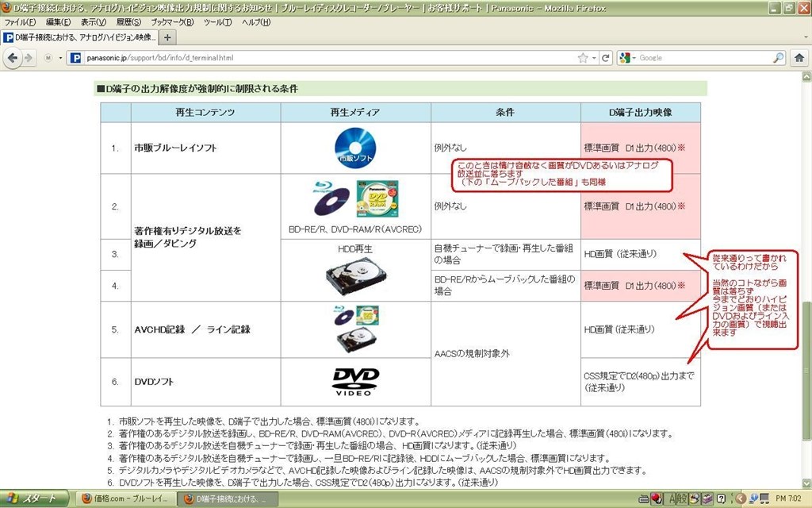Open the スタート menu button
The image size is (812, 508).
click(x=33, y=498)
